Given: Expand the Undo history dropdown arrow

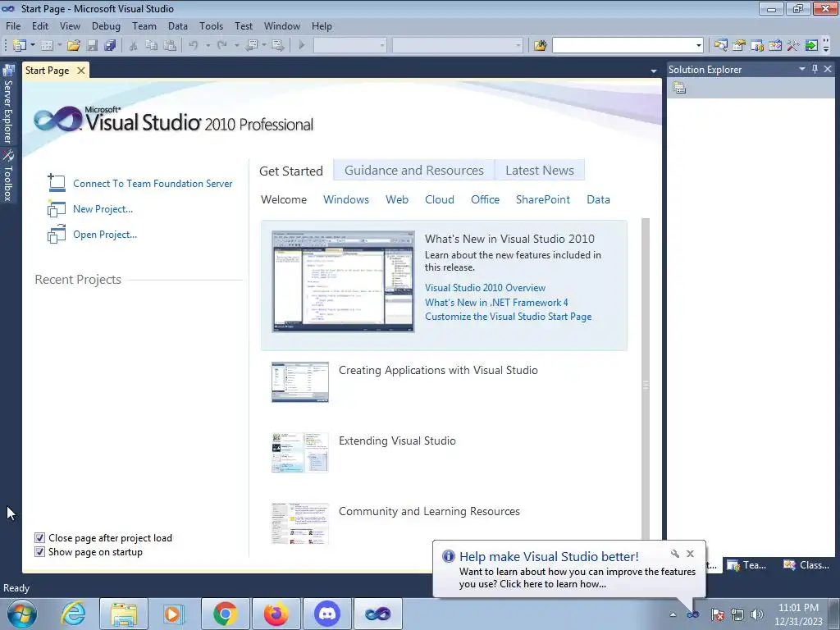Looking at the screenshot, I should [208, 46].
